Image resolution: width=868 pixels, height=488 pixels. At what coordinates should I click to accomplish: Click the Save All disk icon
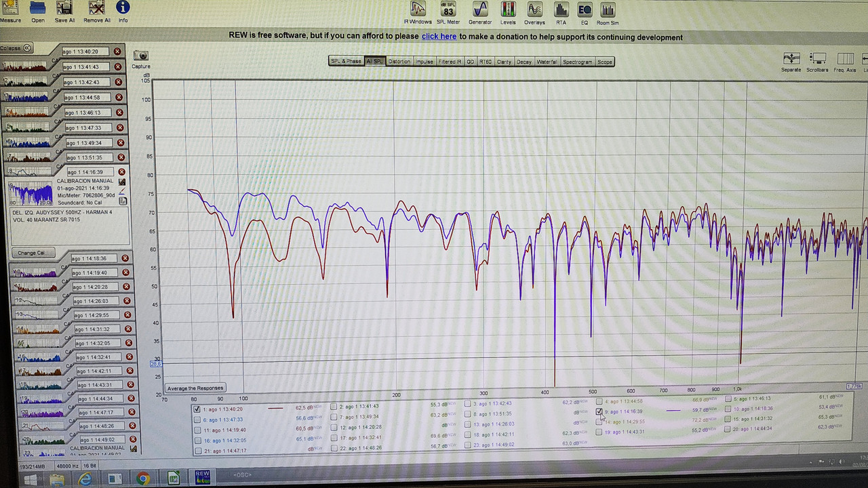[65, 9]
